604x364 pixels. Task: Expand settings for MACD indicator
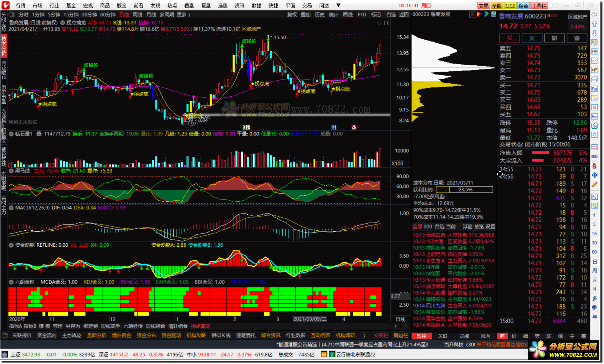coord(11,207)
